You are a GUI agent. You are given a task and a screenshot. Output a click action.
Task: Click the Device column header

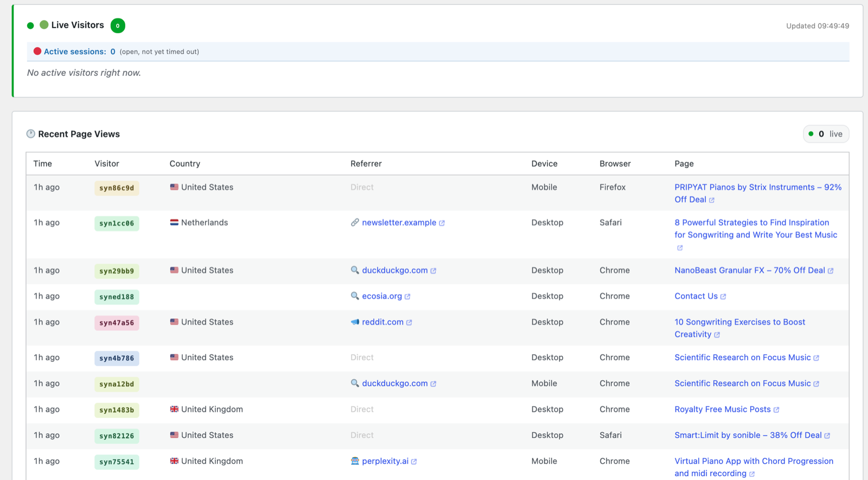pyautogui.click(x=545, y=164)
